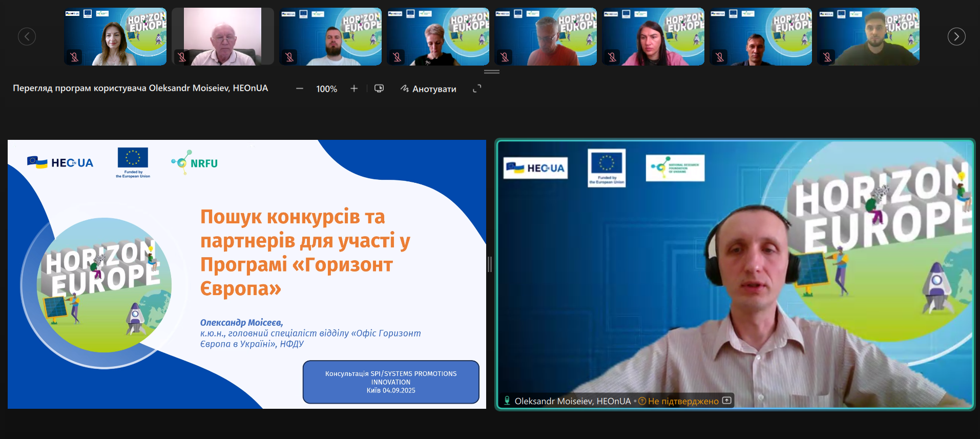Click the Анотувати button label

point(434,89)
